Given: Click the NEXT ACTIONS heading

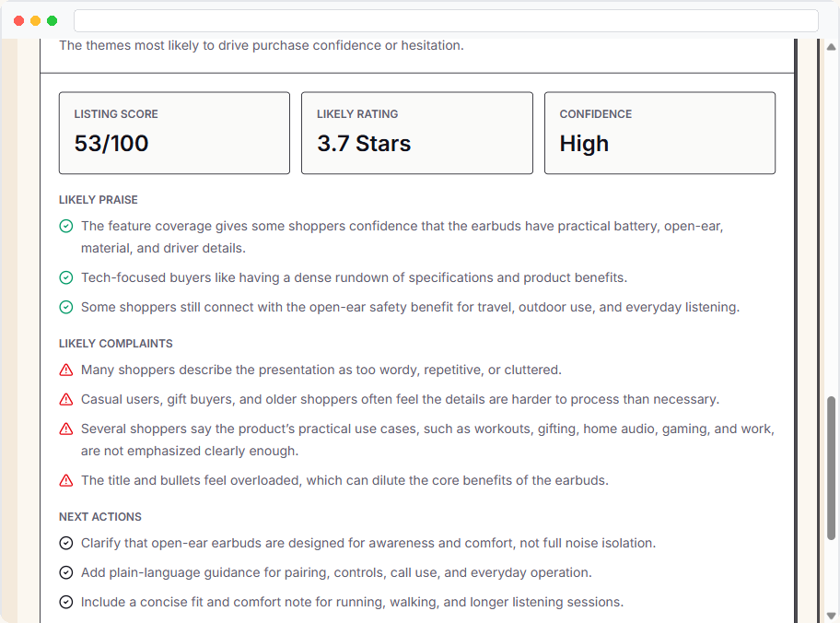Looking at the screenshot, I should click(x=100, y=517).
